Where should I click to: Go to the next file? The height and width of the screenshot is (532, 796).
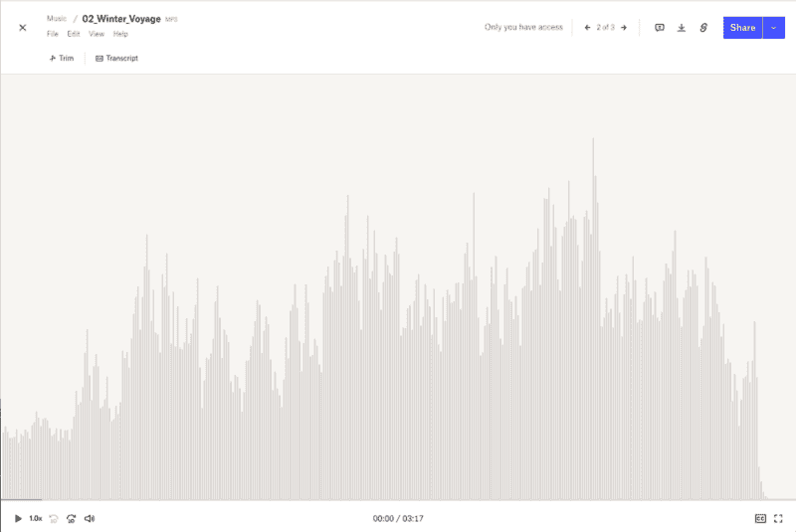coord(624,28)
